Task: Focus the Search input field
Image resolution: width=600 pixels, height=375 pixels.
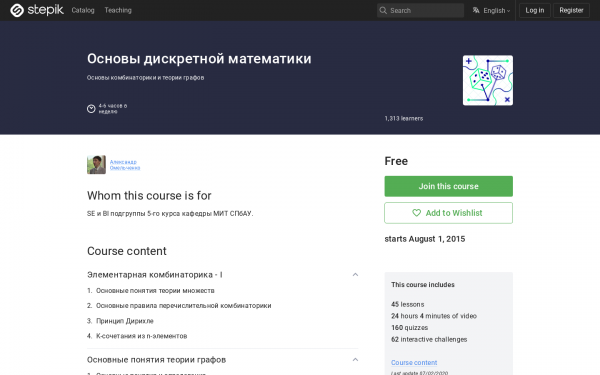Action: click(420, 10)
